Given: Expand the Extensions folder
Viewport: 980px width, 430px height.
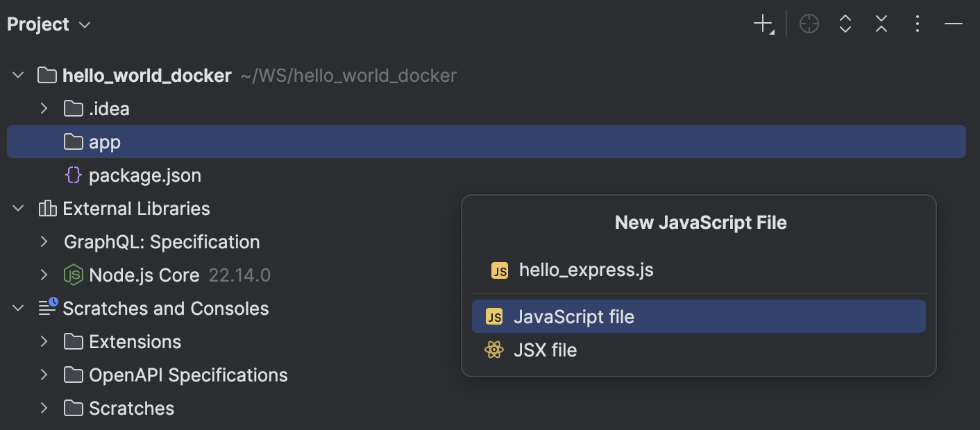Looking at the screenshot, I should tap(44, 342).
